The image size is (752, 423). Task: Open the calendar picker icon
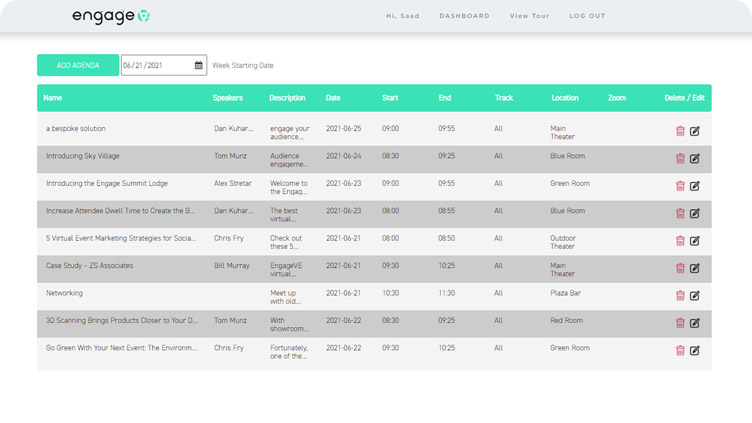click(x=199, y=65)
